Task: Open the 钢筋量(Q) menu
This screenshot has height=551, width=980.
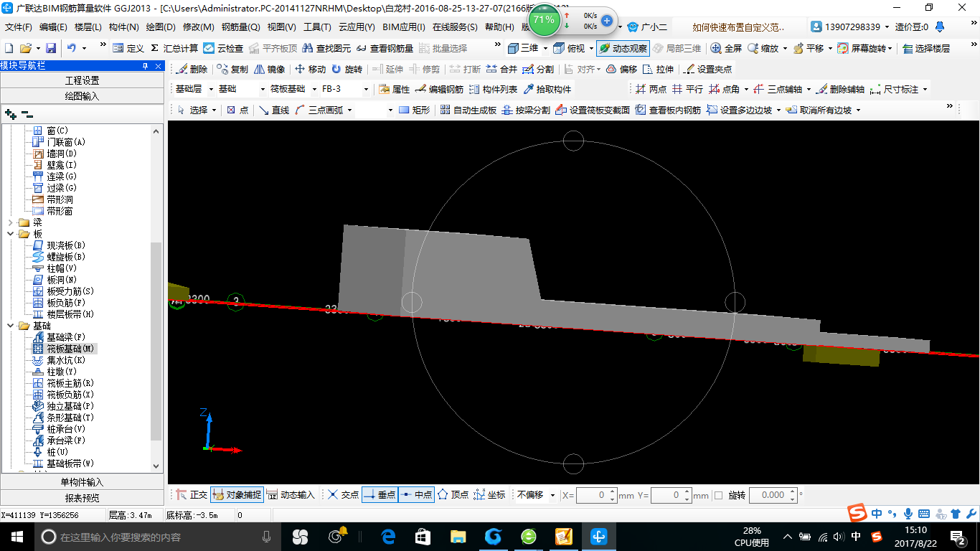Action: click(240, 27)
